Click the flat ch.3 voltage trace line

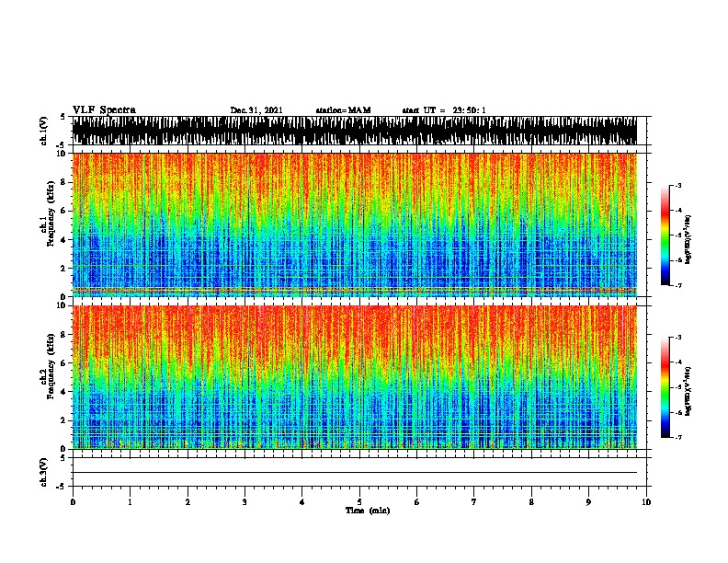pyautogui.click(x=355, y=473)
